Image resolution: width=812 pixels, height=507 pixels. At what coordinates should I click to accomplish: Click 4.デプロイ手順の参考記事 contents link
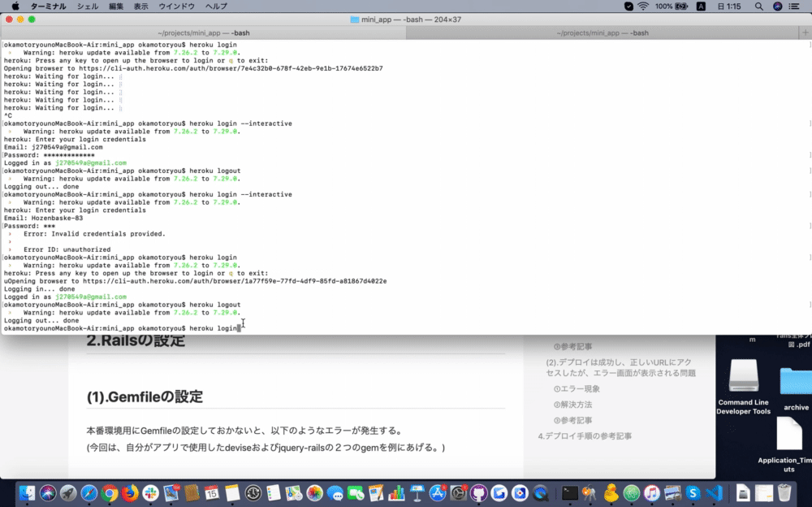(585, 436)
